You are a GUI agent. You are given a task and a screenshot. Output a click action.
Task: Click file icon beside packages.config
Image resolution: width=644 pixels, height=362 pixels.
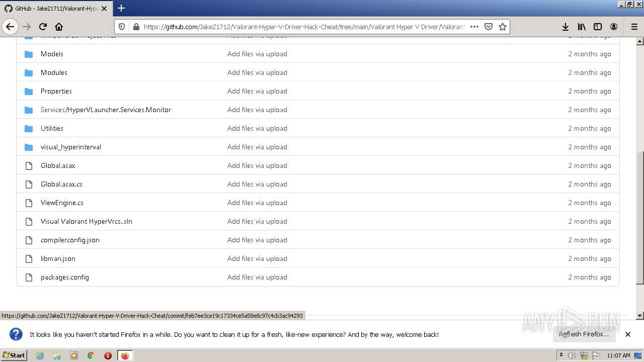(x=29, y=277)
